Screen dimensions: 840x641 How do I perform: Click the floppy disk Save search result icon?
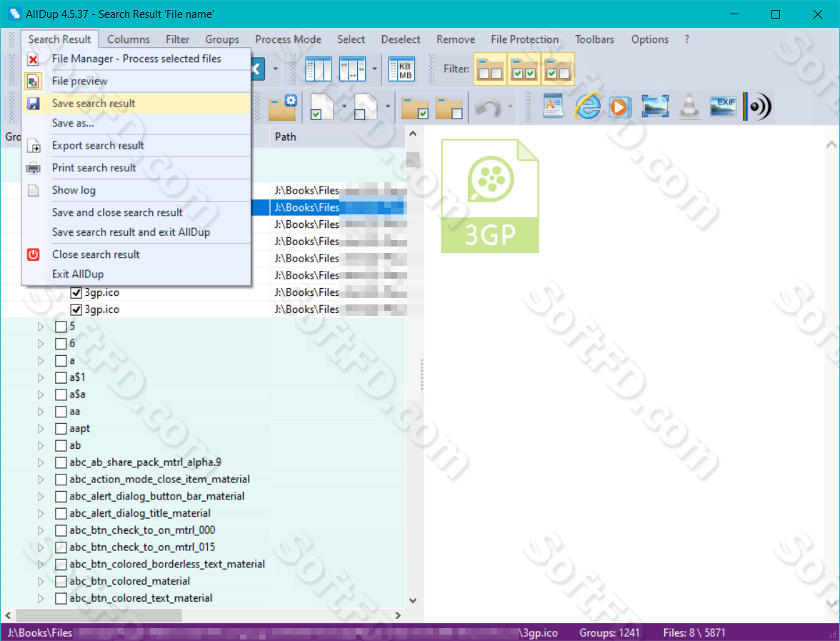(x=33, y=104)
